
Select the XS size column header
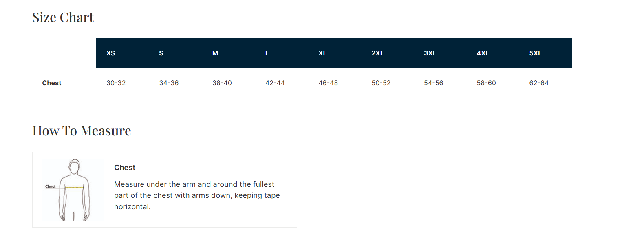point(110,53)
